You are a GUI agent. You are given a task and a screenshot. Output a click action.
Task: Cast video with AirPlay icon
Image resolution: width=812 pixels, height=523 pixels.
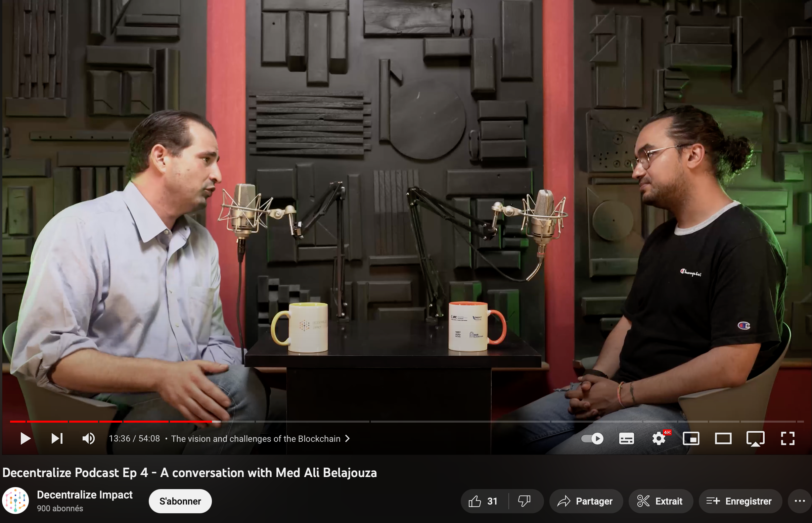(755, 438)
